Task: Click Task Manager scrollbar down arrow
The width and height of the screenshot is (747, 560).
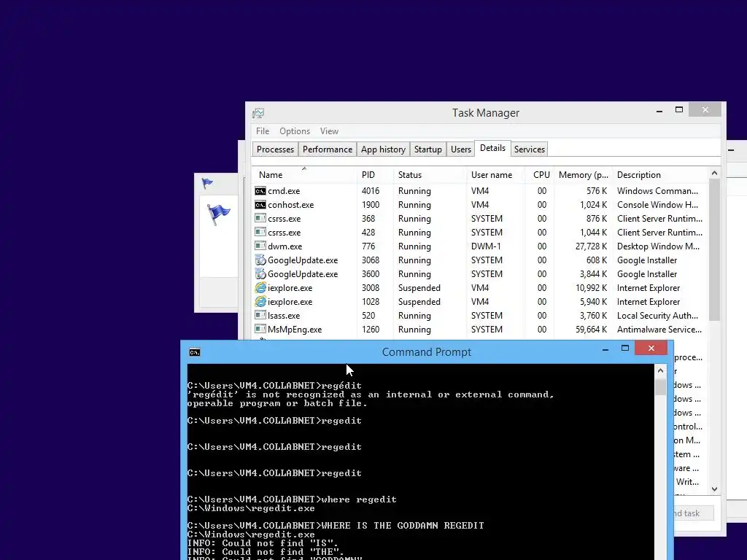Action: click(x=714, y=489)
